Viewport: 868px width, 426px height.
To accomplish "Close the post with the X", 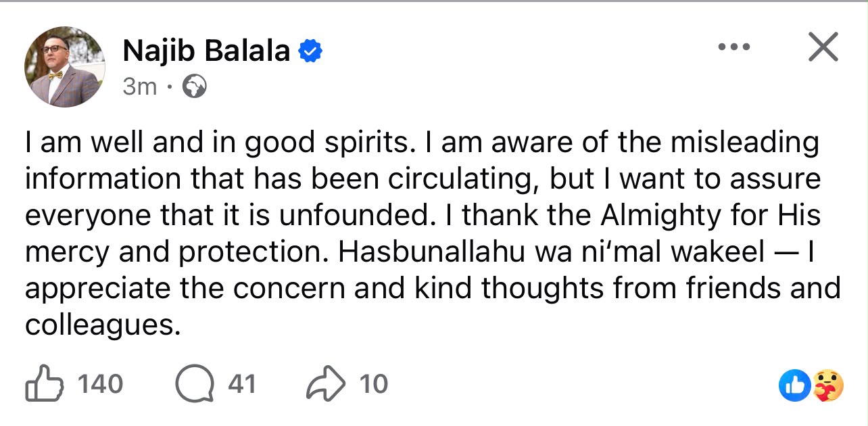I will tap(823, 47).
